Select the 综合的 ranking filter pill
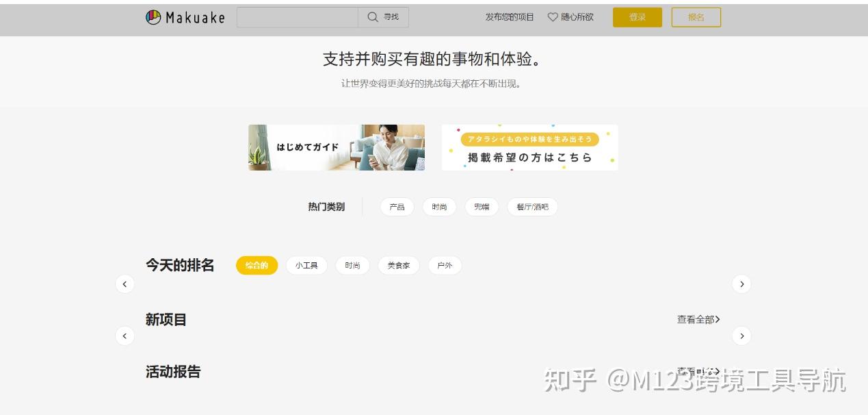The width and height of the screenshot is (868, 415). tap(257, 265)
